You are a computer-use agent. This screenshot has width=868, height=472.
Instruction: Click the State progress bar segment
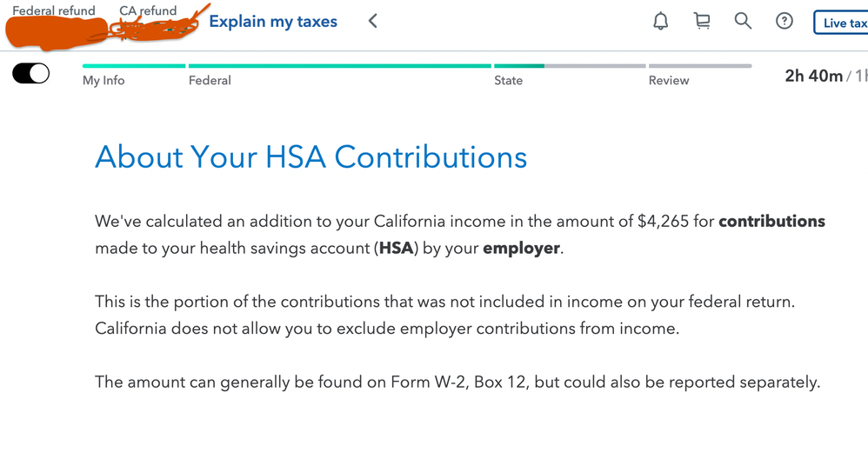click(570, 66)
